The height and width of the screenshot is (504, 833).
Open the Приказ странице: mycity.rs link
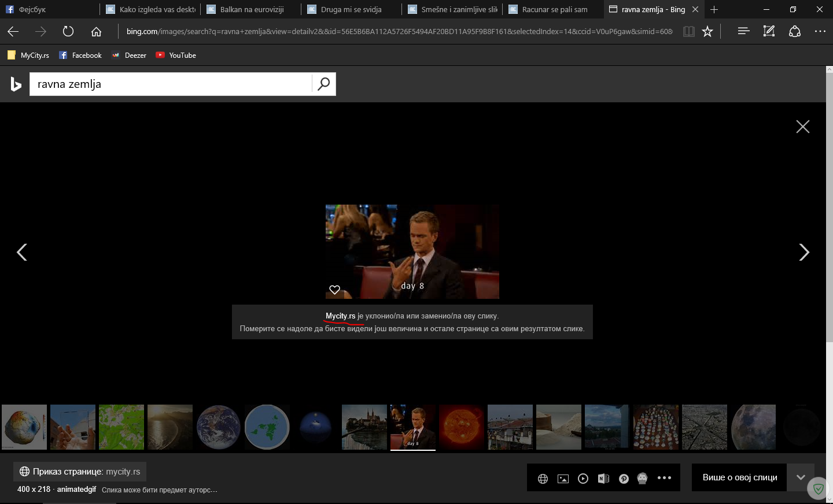(80, 472)
